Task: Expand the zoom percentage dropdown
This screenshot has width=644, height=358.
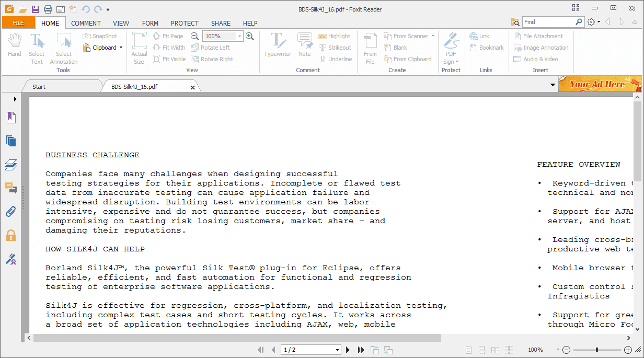Action: pos(240,36)
